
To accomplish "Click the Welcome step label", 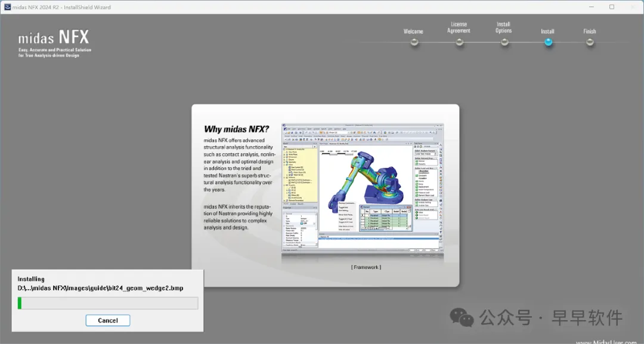I will coord(413,31).
